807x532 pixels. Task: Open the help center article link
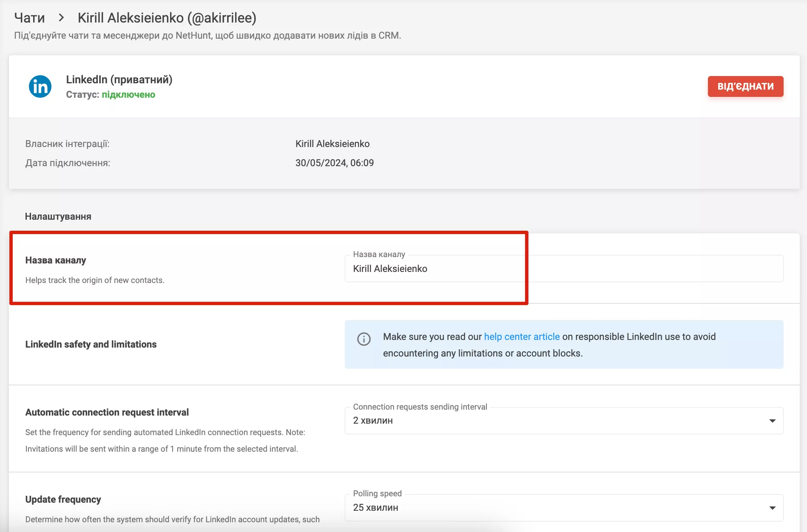pos(522,337)
